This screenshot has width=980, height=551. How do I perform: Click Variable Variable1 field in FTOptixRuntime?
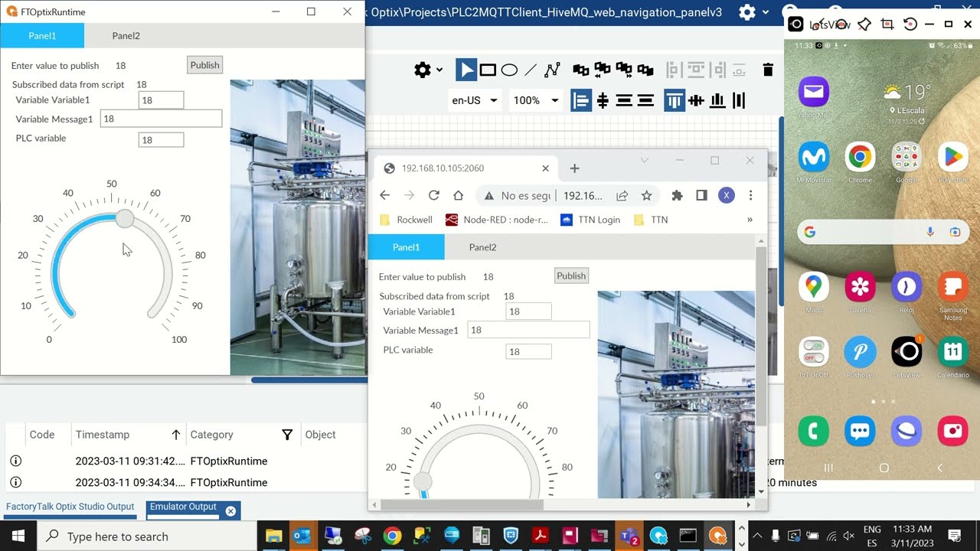tap(161, 100)
